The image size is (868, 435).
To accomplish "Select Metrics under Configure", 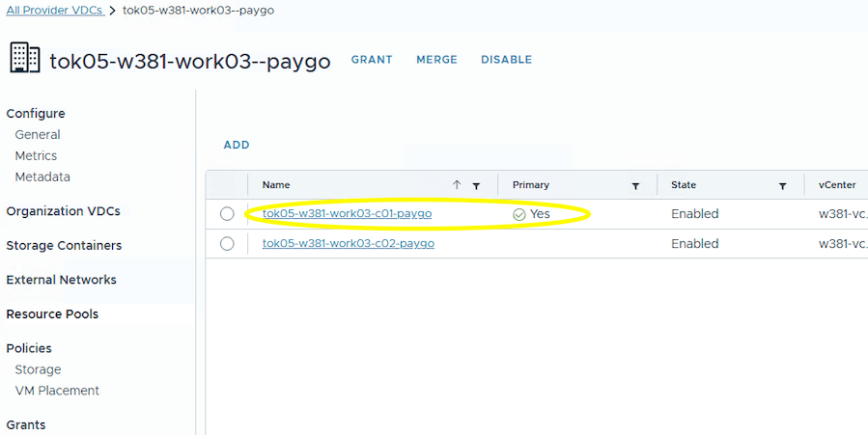I will tap(36, 155).
